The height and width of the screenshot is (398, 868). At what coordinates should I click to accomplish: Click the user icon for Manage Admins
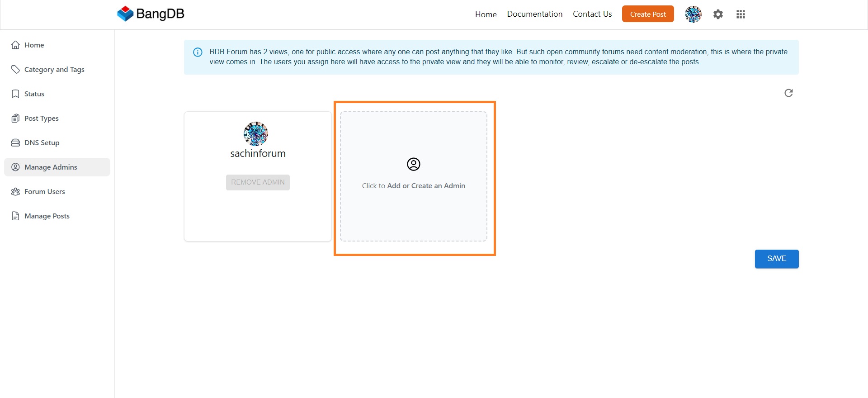(x=15, y=167)
